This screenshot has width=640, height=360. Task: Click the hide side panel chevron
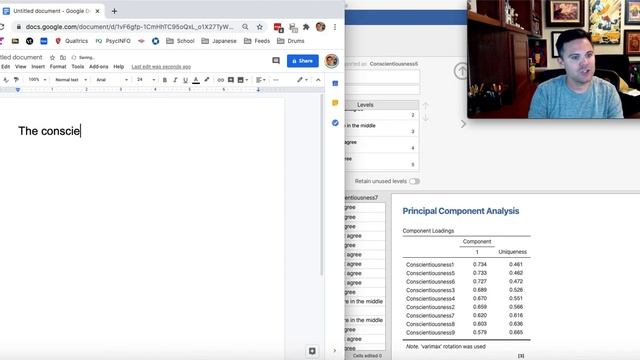(335, 351)
